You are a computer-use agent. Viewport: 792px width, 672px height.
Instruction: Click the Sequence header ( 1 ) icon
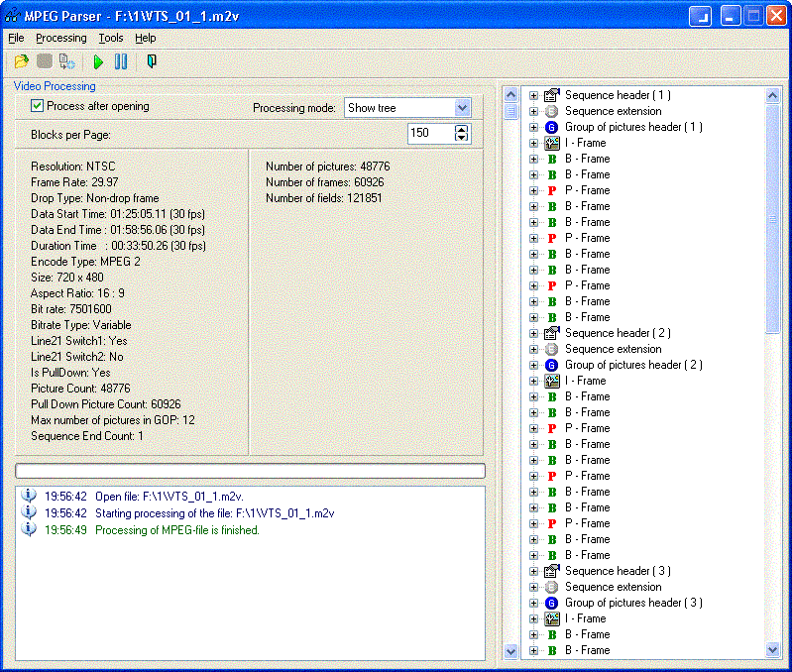click(552, 95)
